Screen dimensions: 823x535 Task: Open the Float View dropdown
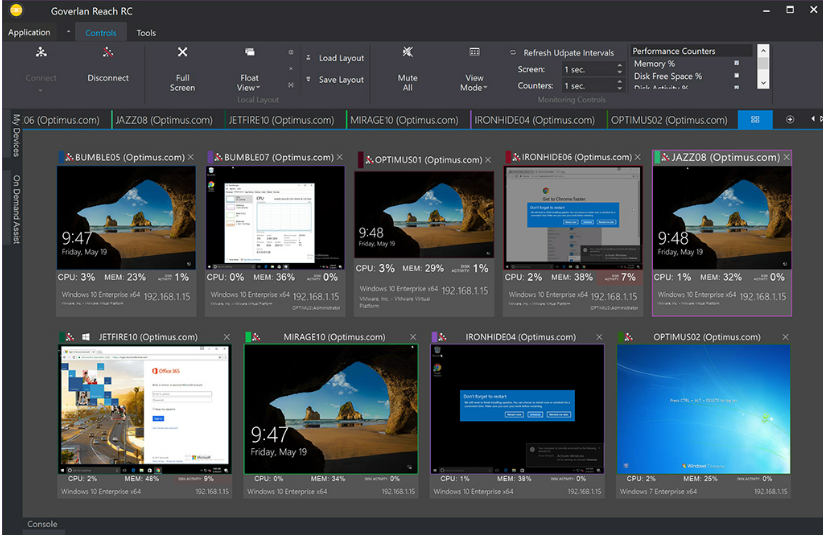249,88
